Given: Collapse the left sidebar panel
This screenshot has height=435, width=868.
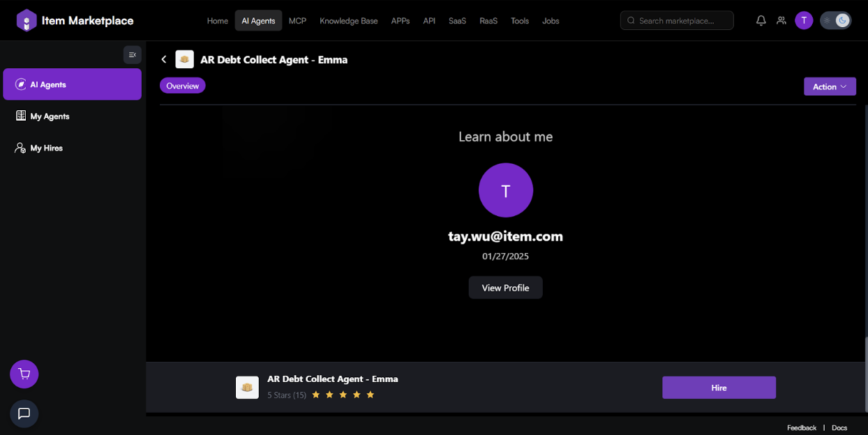Looking at the screenshot, I should (132, 55).
